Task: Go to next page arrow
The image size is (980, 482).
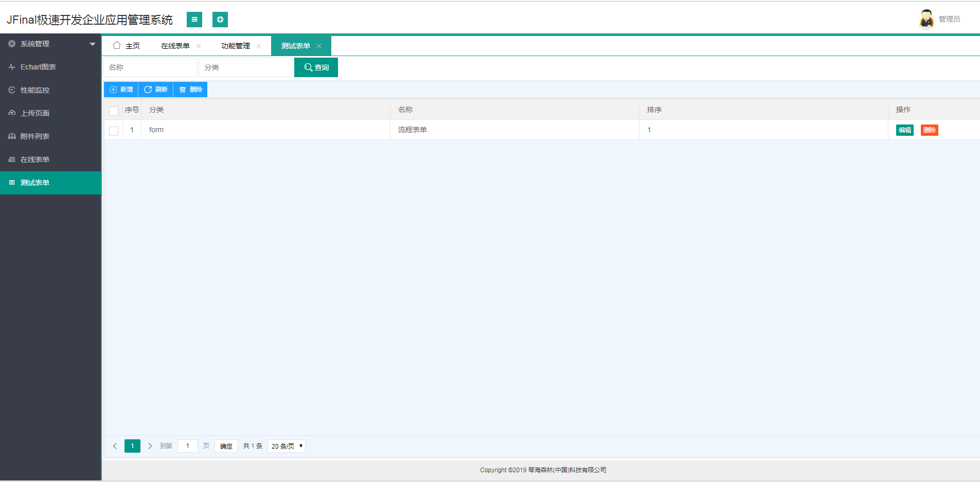Action: (x=150, y=446)
